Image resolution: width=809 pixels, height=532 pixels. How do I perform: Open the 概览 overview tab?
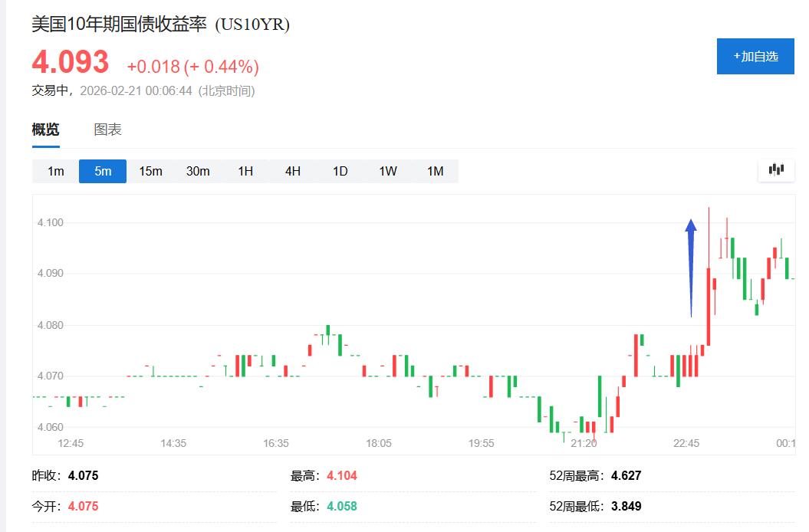pyautogui.click(x=45, y=130)
